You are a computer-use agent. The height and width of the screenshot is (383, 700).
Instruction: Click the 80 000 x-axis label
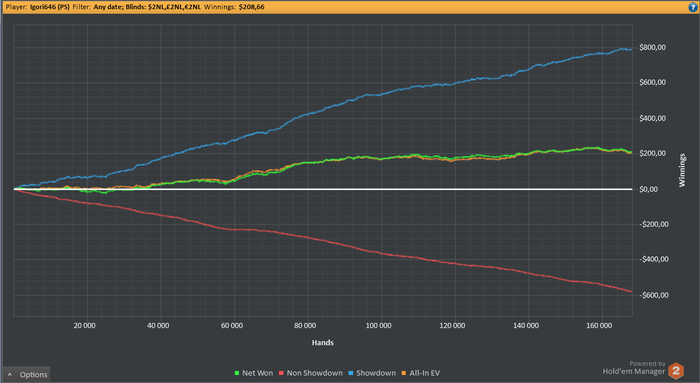[305, 325]
